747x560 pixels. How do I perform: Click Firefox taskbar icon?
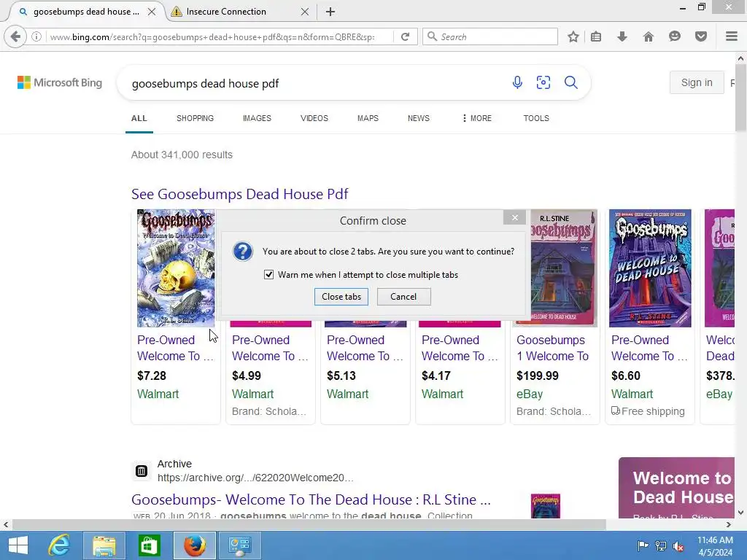click(194, 545)
